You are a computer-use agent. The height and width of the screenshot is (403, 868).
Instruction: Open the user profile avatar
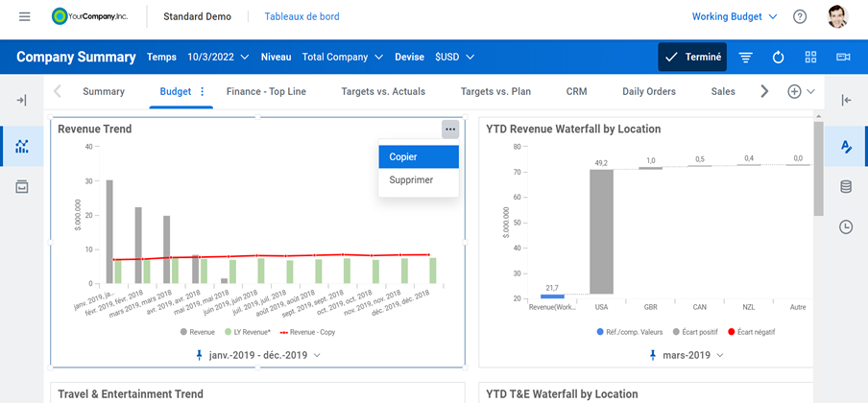(837, 17)
